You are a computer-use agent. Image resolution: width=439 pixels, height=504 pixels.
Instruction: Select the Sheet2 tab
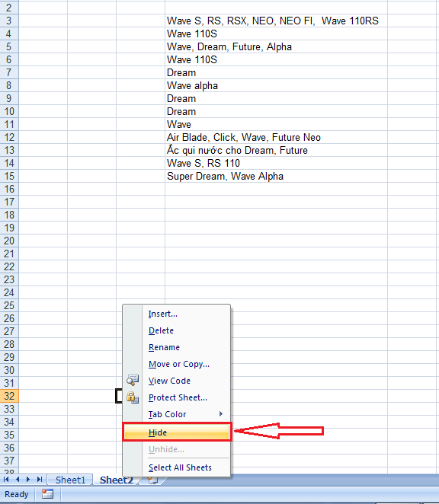(x=116, y=480)
